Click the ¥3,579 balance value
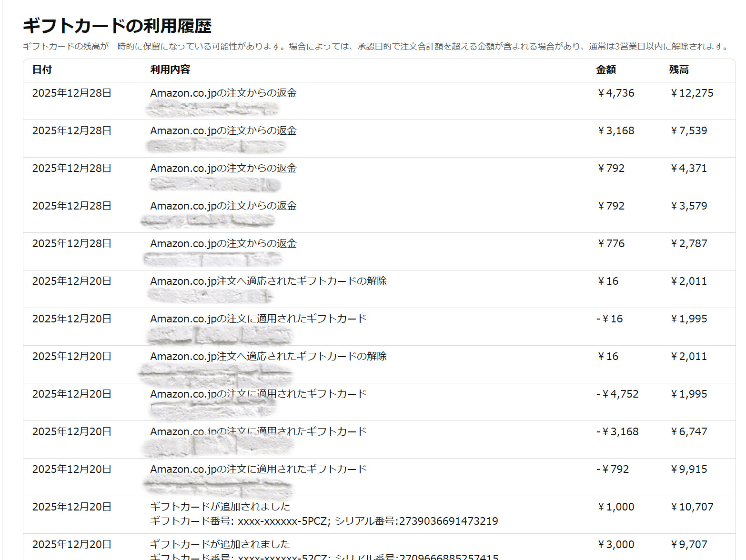This screenshot has height=560, width=746. click(689, 206)
